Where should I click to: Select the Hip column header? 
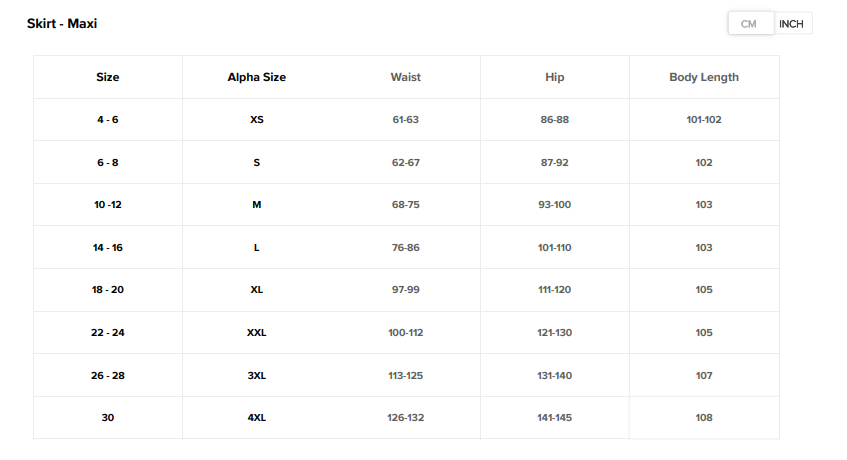555,77
